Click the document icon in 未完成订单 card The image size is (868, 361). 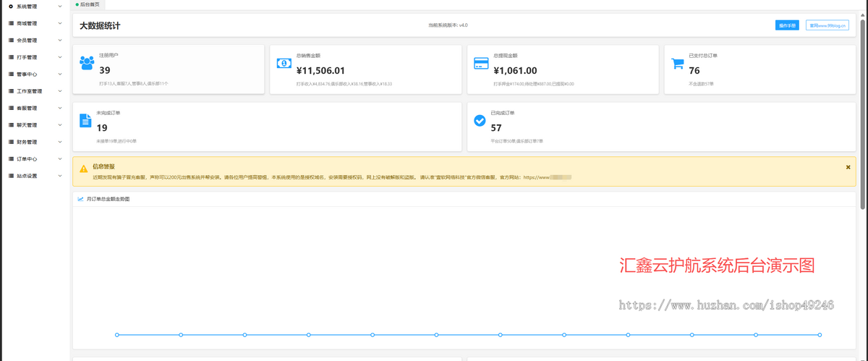(85, 121)
